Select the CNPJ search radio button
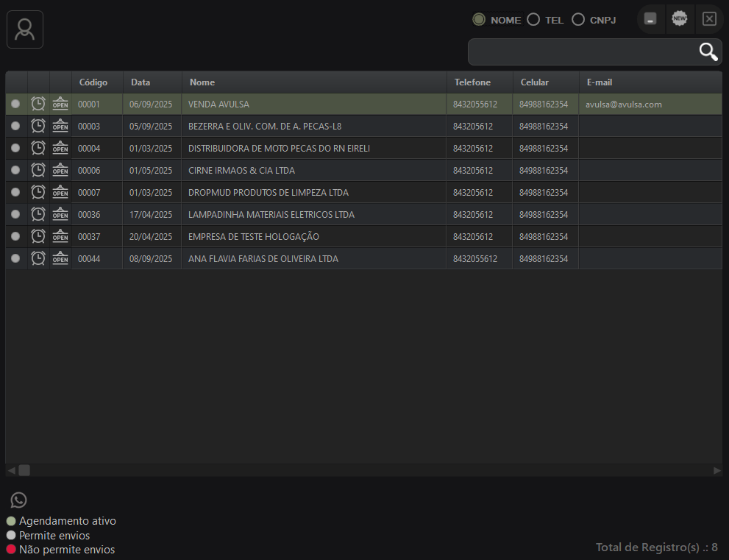Viewport: 729px width, 560px height. pos(578,20)
